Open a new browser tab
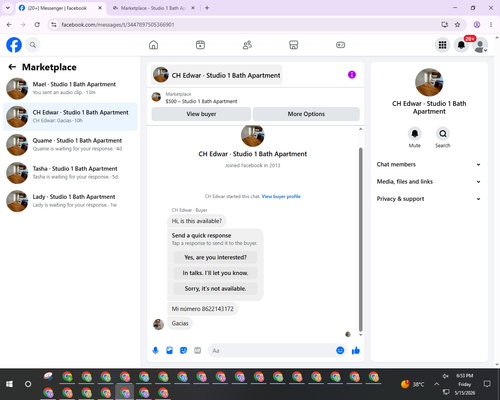Screen dimensions: 500x400 click(207, 8)
